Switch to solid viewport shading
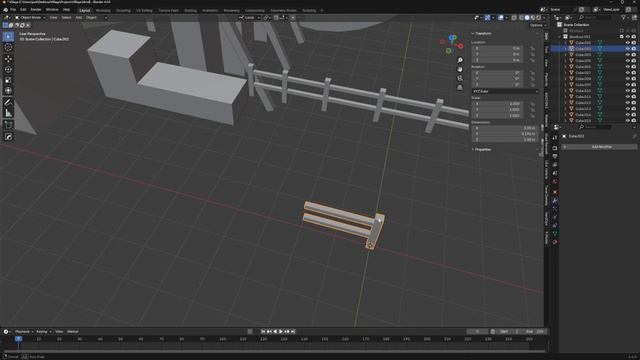The width and height of the screenshot is (640, 360). 527,18
